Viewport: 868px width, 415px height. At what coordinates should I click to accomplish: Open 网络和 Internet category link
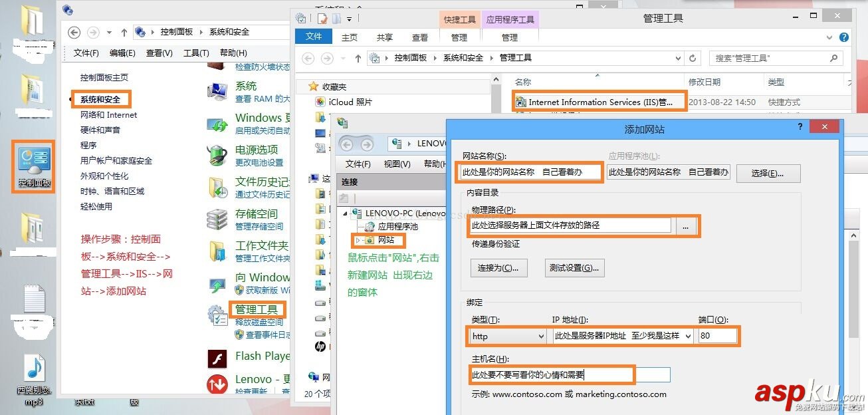coord(108,114)
